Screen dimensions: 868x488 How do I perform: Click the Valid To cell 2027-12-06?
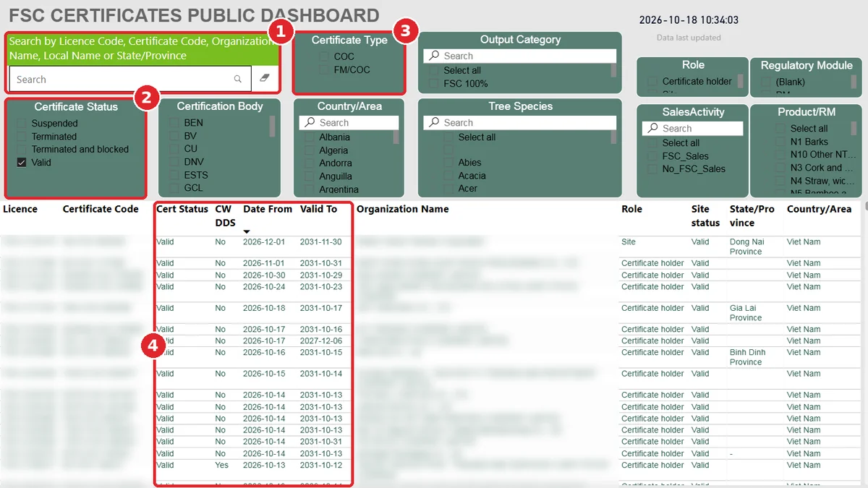pos(321,341)
